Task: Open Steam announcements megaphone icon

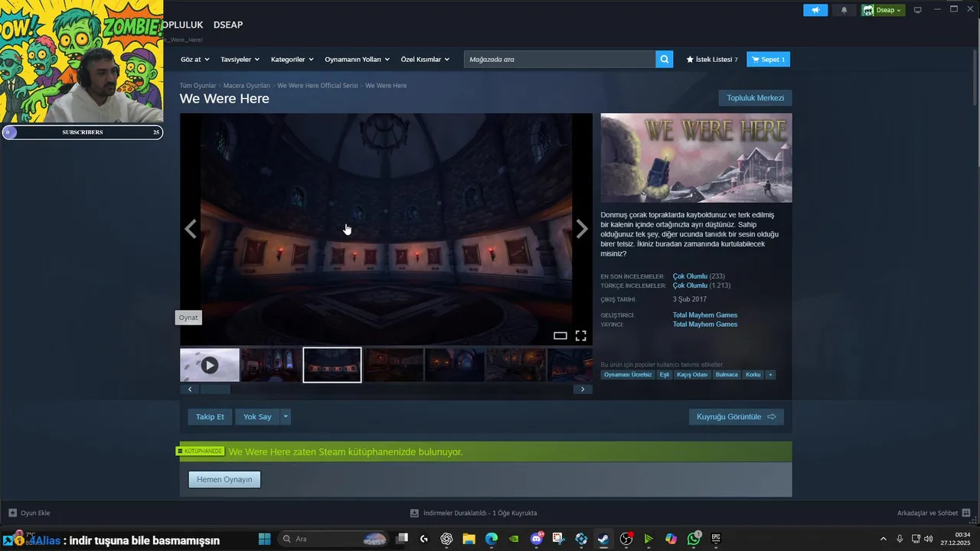Action: (x=815, y=10)
